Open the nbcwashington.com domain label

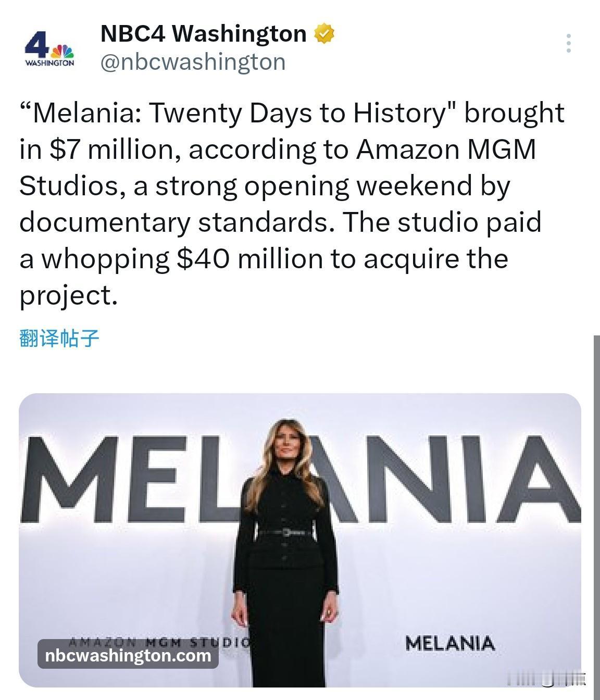pyautogui.click(x=128, y=655)
